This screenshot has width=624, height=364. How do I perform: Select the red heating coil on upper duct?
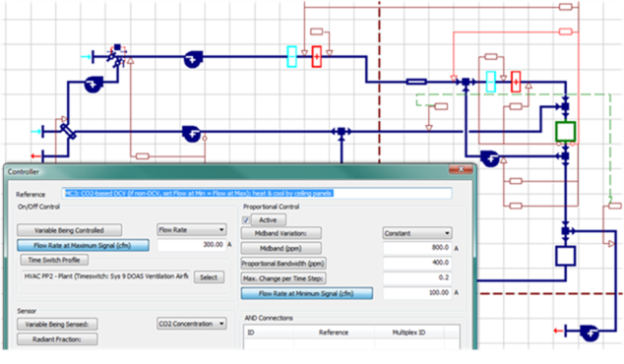tap(317, 56)
